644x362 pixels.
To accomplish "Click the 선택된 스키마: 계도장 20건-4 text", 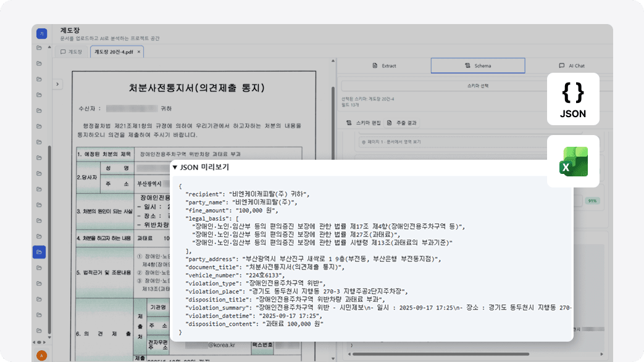I will coord(367,99).
